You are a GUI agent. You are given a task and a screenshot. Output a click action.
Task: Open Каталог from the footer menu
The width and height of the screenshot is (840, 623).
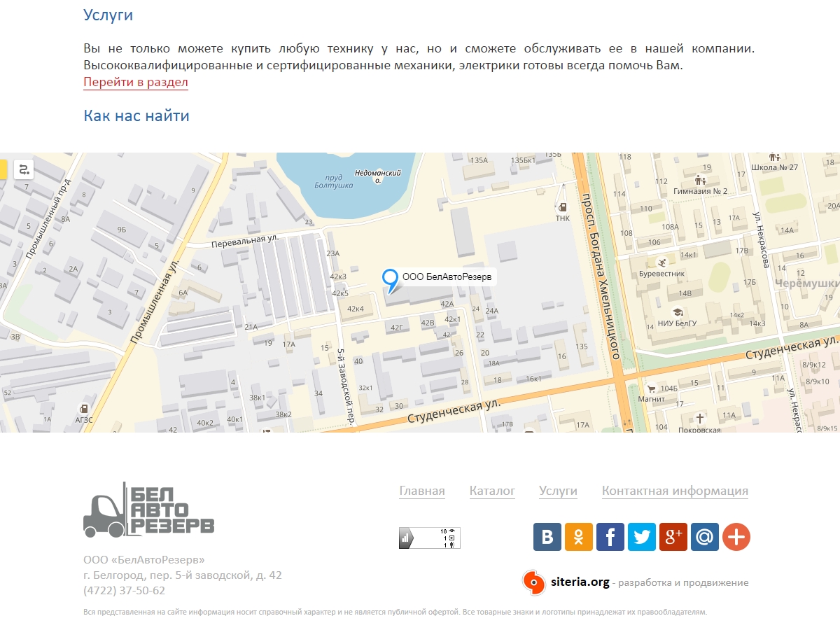492,491
